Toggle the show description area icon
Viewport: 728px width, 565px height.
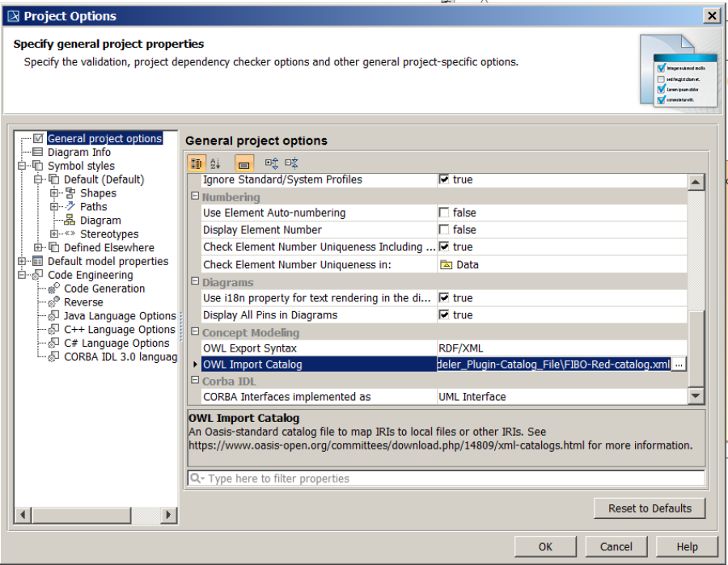[243, 162]
